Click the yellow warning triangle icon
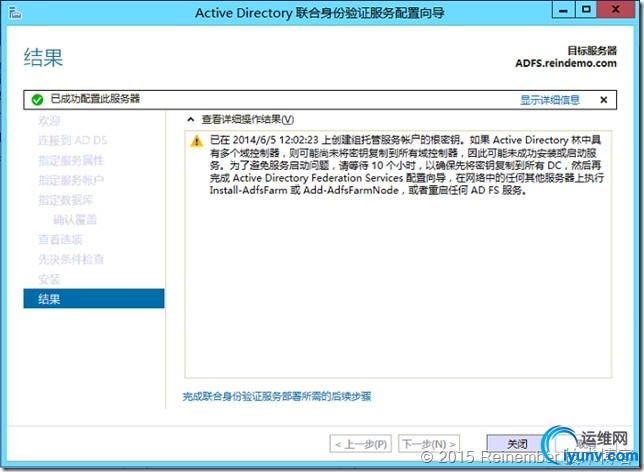644x472 pixels. click(x=197, y=141)
